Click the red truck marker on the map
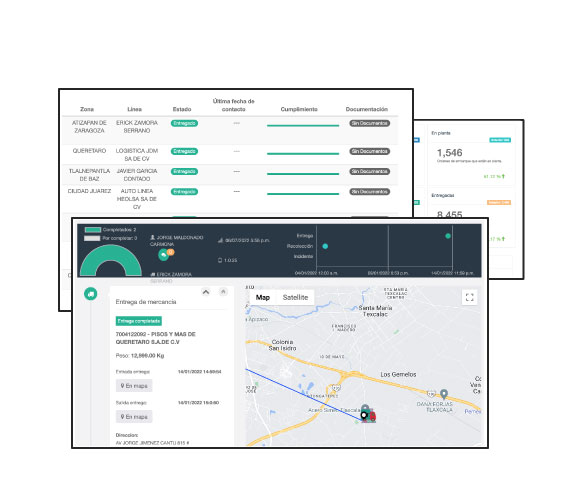The height and width of the screenshot is (498, 586). 370,415
